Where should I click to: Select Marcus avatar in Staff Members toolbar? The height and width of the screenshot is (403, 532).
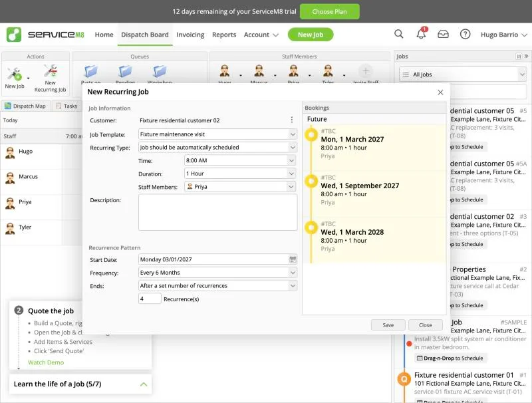coord(259,71)
